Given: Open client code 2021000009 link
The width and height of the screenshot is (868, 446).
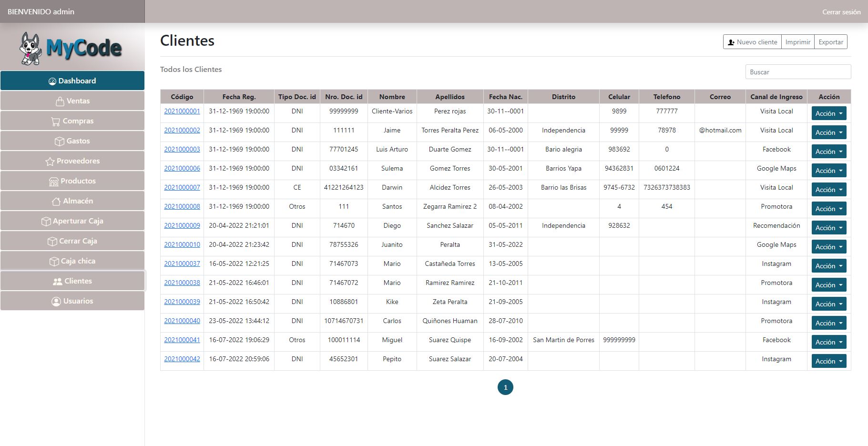Looking at the screenshot, I should 182,225.
